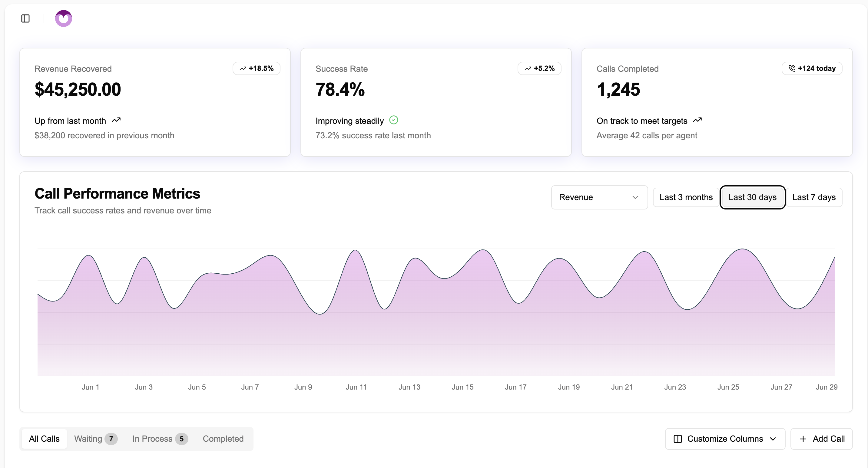Click the green checkmark beside Improving steadily

pyautogui.click(x=394, y=120)
